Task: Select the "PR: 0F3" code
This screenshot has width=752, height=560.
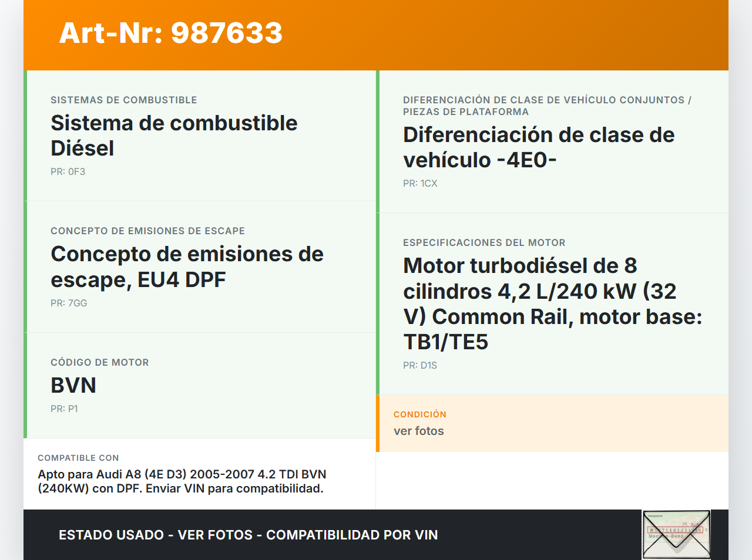Action: point(68,171)
